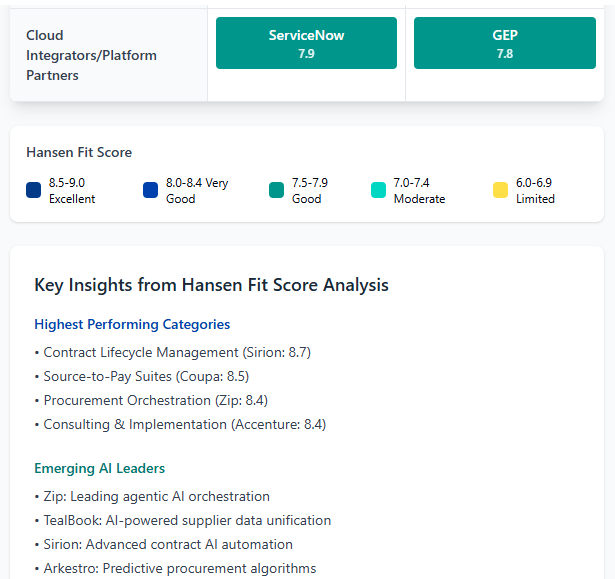Click the Sirion advanced contract AI item
Viewport: 615px width, 579px height.
pos(168,544)
